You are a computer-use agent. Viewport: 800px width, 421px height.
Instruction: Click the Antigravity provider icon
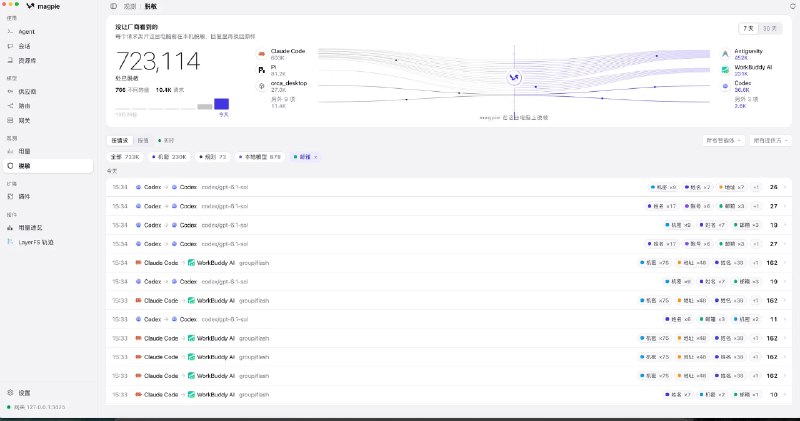(725, 54)
